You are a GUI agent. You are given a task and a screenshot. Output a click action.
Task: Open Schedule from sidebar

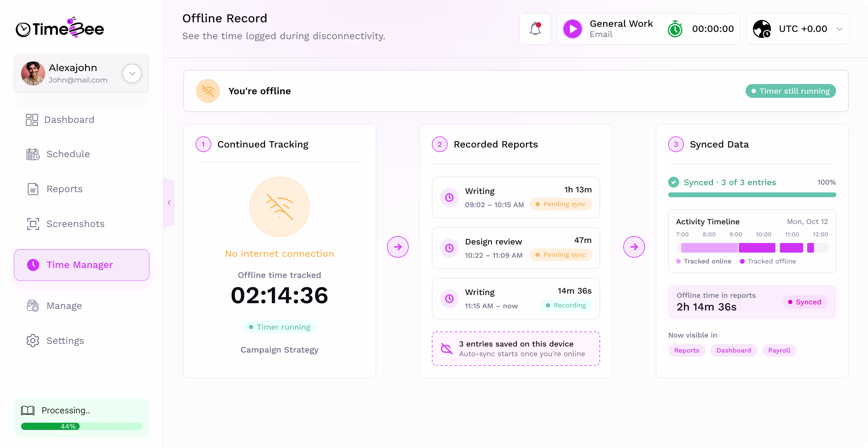[x=68, y=154]
